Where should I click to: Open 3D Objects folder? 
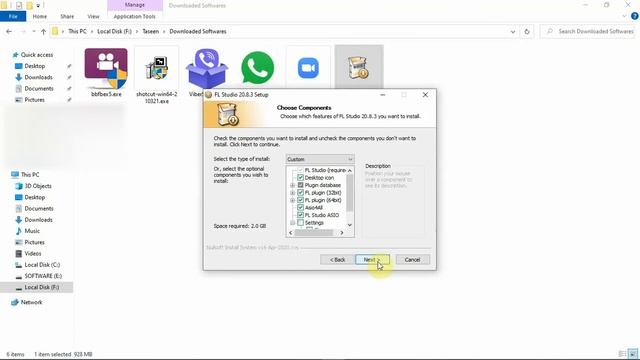click(38, 186)
